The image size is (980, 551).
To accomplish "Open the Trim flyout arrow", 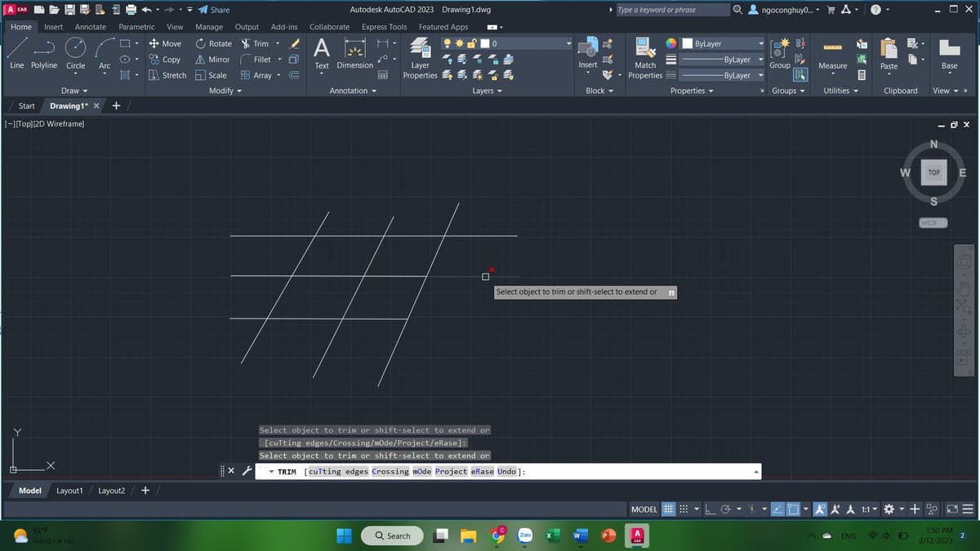I will click(277, 43).
